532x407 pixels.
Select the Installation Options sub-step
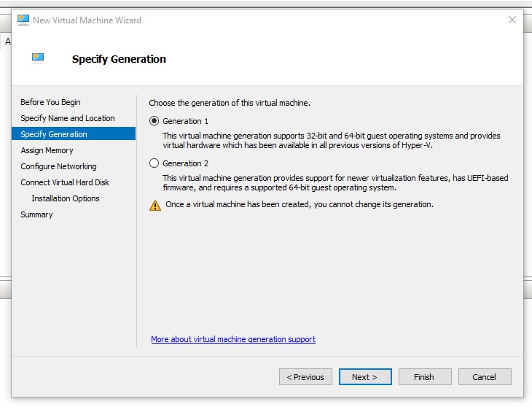(x=66, y=198)
